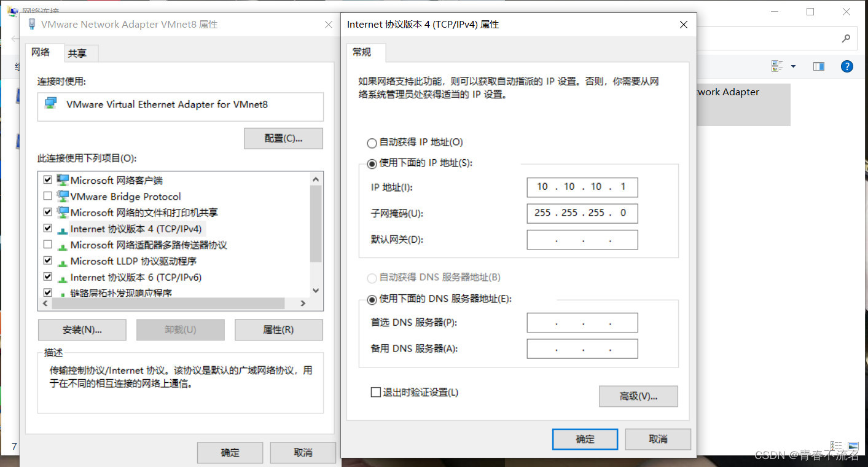
Task: Open 高级(V)... settings
Action: (638, 396)
